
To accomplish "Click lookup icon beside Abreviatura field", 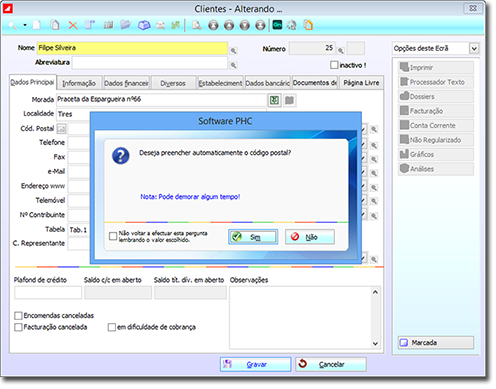I will [x=234, y=65].
